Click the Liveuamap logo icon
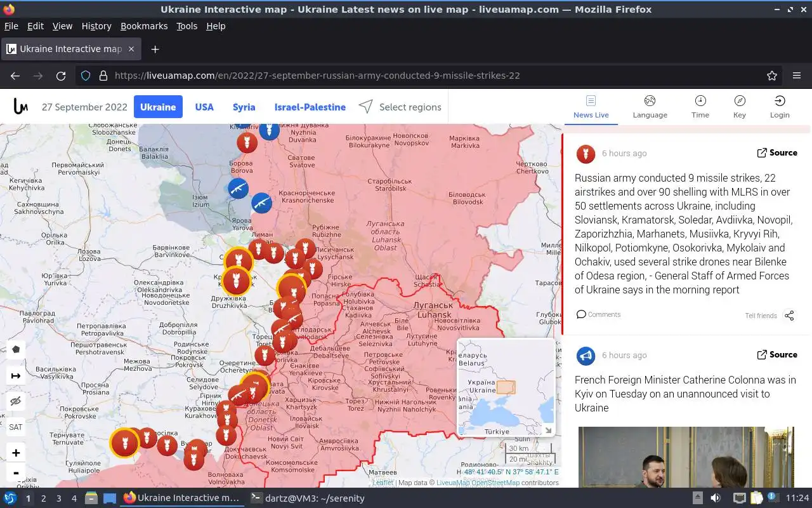The width and height of the screenshot is (812, 508). click(20, 107)
